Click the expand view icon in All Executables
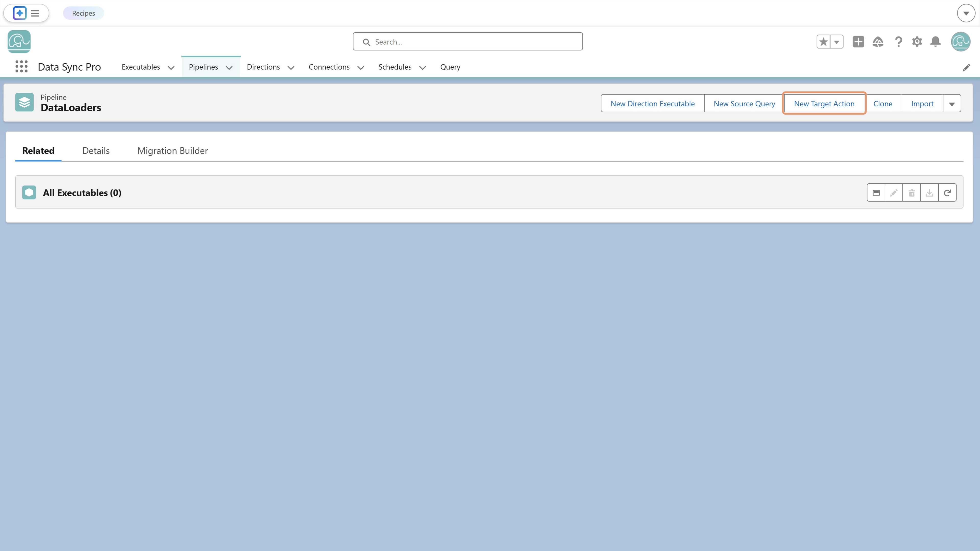980x551 pixels. pos(876,193)
